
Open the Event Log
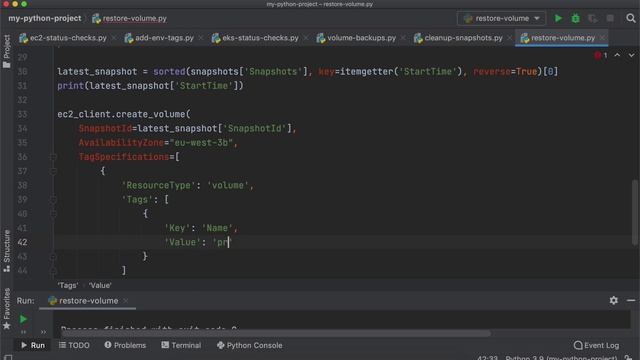[596, 345]
